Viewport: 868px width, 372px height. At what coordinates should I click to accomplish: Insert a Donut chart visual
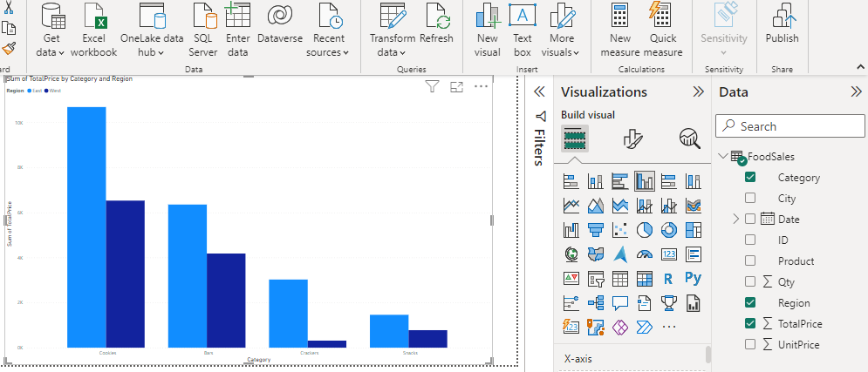click(x=669, y=229)
